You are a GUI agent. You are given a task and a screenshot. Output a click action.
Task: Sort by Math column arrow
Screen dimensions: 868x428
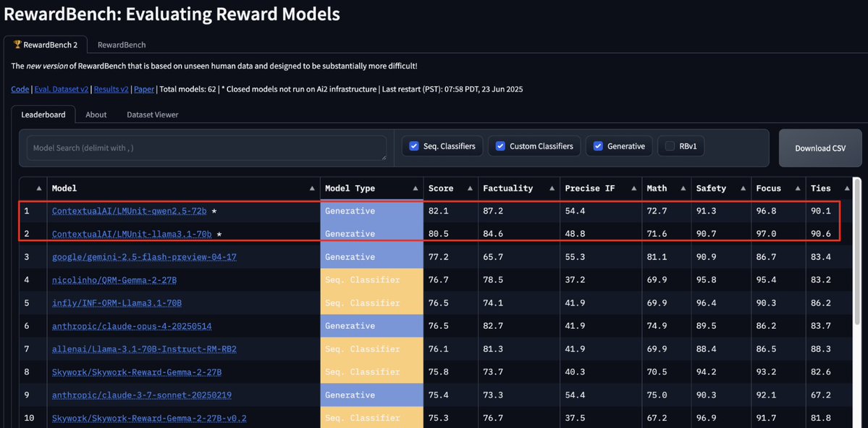click(683, 188)
